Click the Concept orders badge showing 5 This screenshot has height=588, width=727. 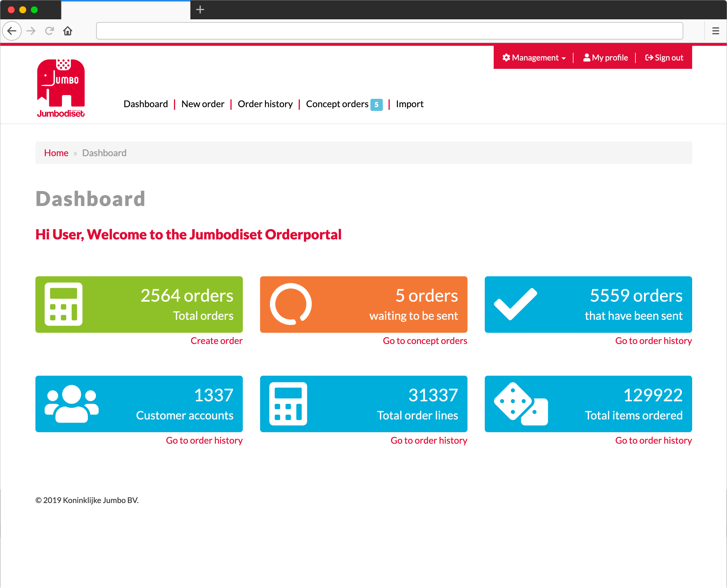(376, 105)
